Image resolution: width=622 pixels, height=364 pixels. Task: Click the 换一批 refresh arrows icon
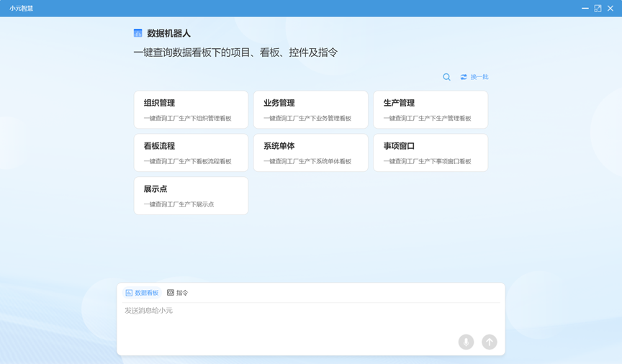tap(464, 77)
